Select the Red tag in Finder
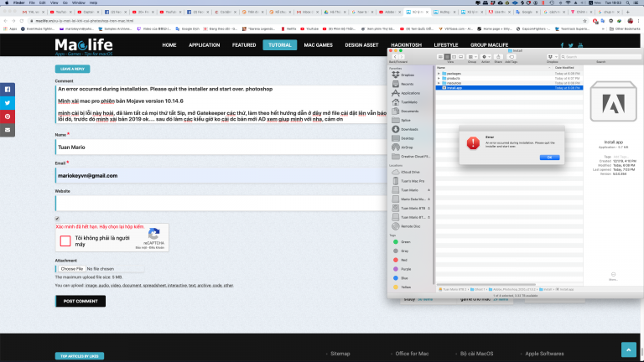 pyautogui.click(x=401, y=260)
